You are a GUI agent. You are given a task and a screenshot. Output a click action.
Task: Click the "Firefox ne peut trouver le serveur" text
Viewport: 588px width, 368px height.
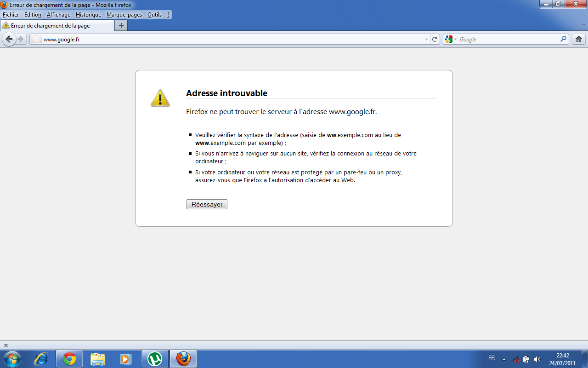[x=281, y=111]
